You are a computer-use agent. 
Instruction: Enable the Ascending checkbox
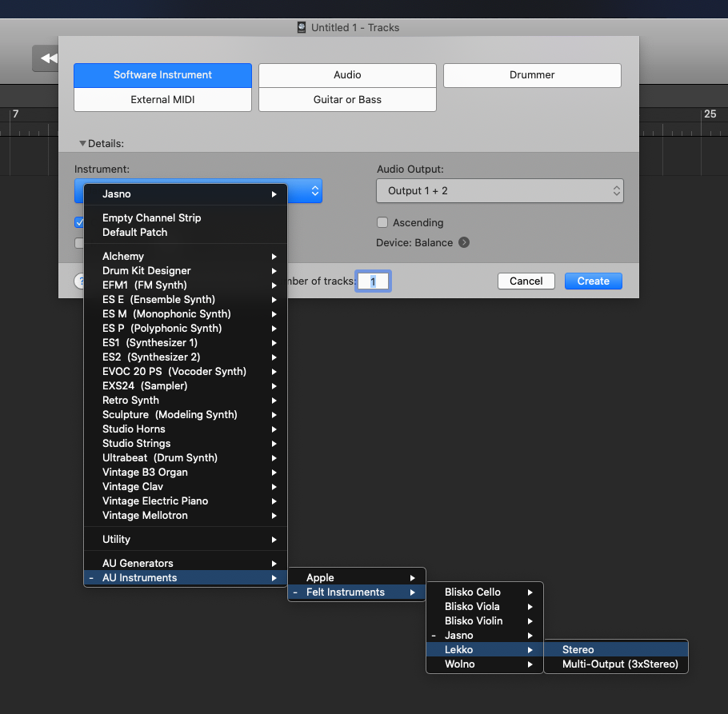pyautogui.click(x=382, y=223)
